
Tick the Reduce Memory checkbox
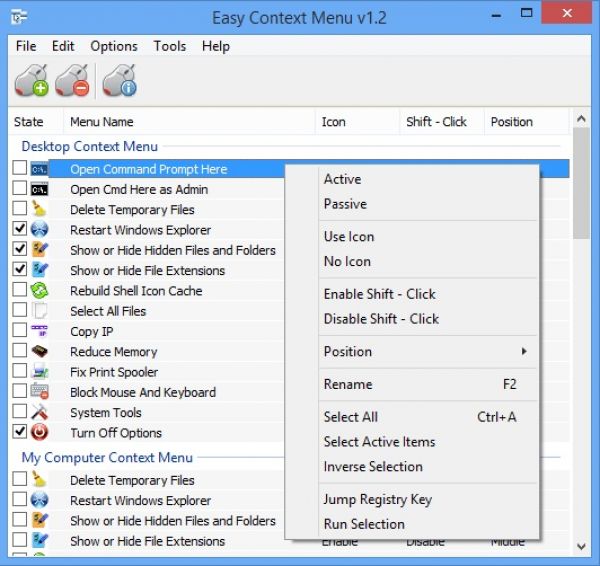click(x=20, y=350)
